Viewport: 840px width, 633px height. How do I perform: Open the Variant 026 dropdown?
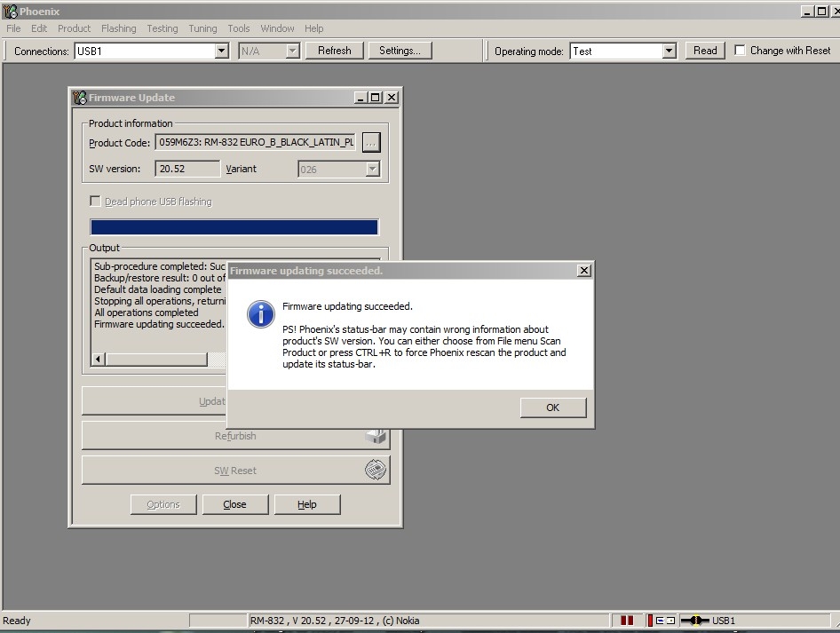(372, 170)
